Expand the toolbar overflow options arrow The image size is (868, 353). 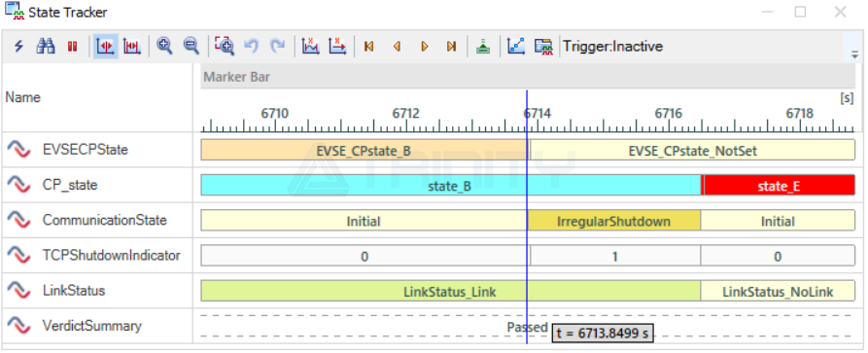[x=854, y=54]
